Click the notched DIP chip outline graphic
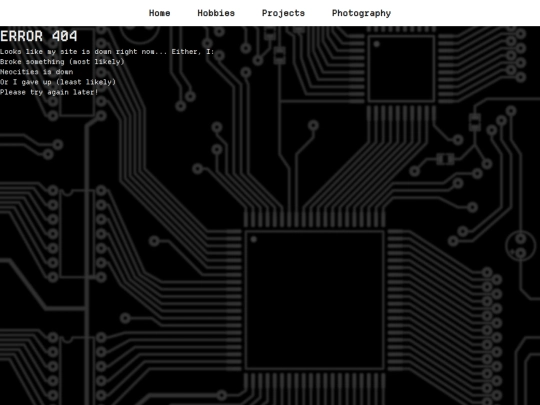 point(77,233)
